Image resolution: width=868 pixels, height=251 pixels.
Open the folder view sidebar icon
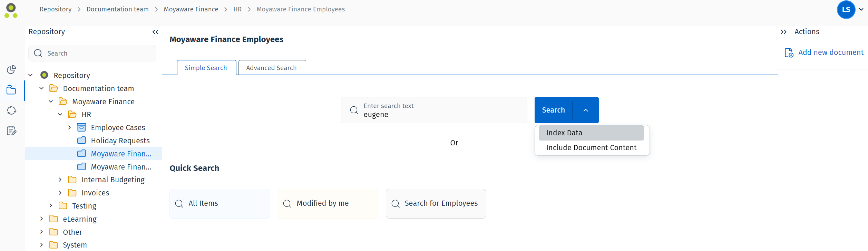[x=11, y=90]
